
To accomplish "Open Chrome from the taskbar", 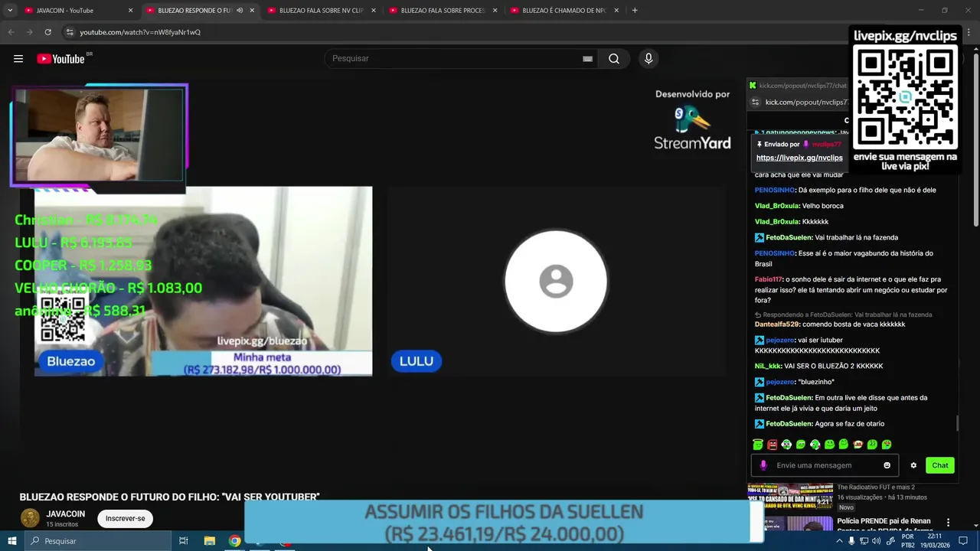I will point(235,541).
